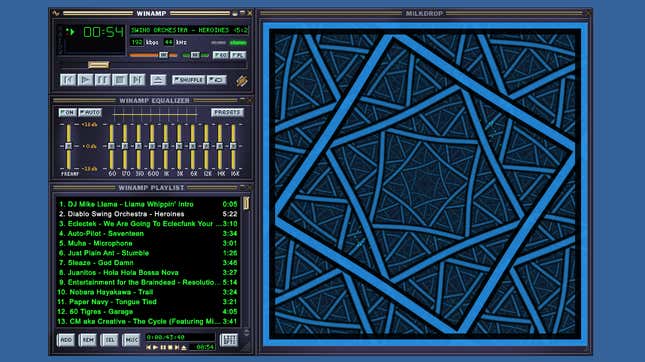Select Eclectek - We Are Going To Eclecfunk
The image size is (645, 362).
(x=148, y=224)
